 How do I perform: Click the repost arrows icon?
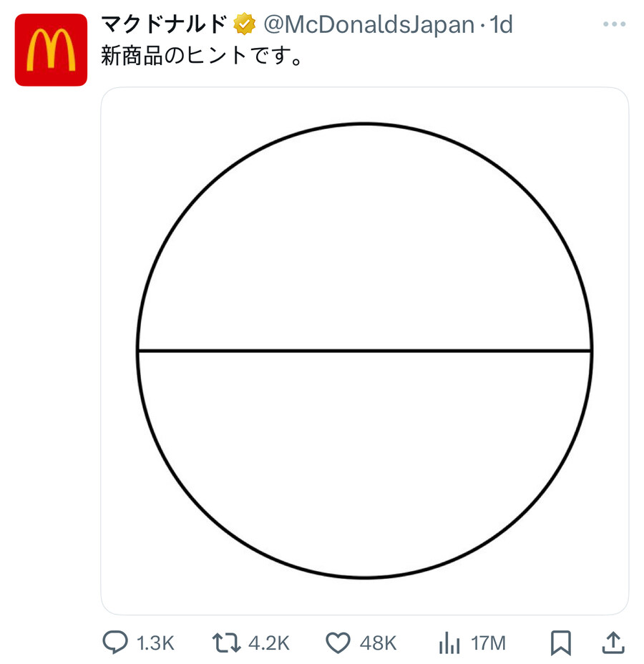point(228,643)
